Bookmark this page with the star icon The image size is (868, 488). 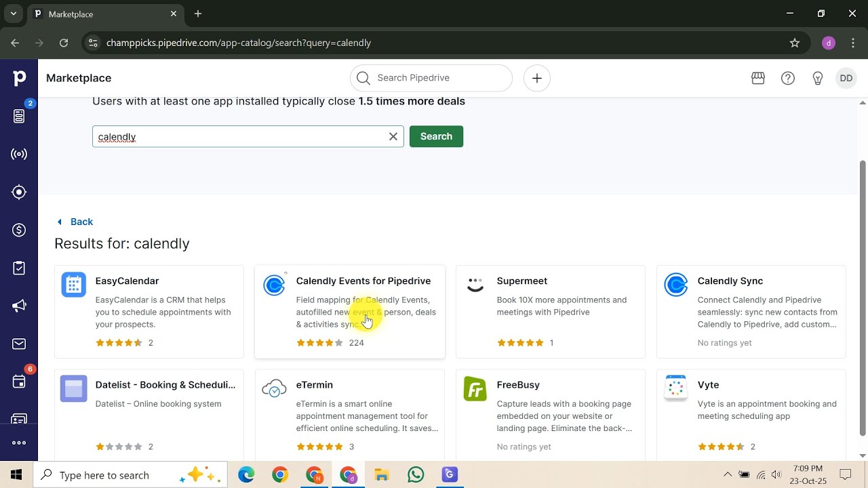click(x=795, y=43)
